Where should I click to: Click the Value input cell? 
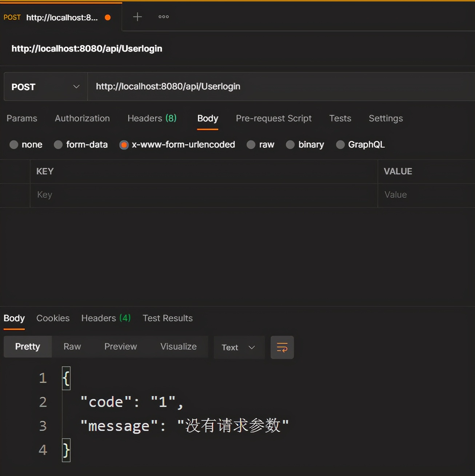point(426,195)
